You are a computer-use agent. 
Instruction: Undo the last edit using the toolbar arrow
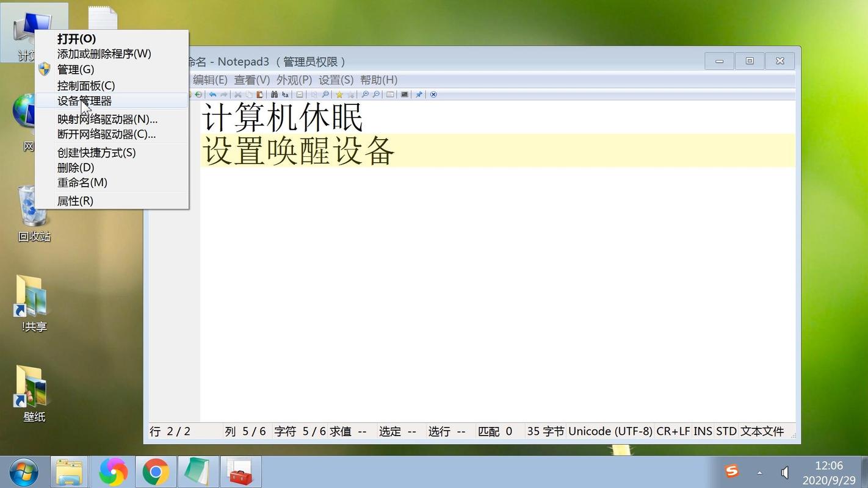point(212,94)
